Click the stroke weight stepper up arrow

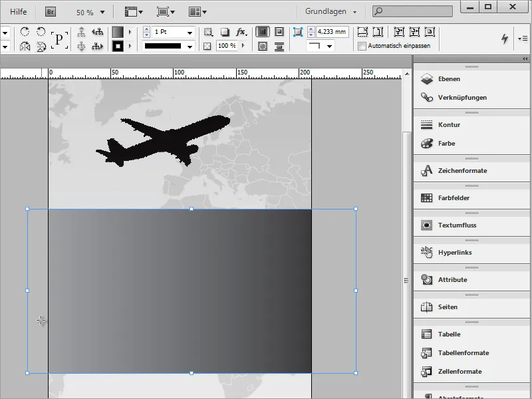(x=146, y=29)
